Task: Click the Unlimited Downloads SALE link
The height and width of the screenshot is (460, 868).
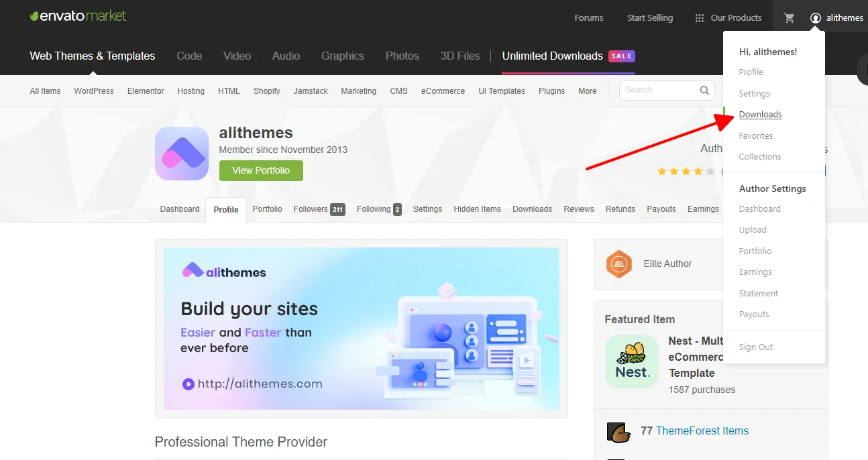Action: pyautogui.click(x=567, y=56)
